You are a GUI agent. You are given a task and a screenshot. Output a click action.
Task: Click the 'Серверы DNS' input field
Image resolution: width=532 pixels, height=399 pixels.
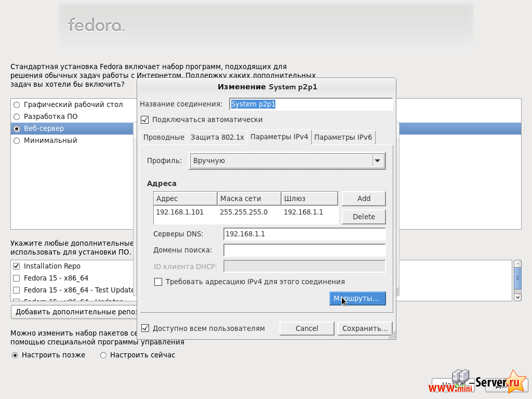click(x=304, y=234)
